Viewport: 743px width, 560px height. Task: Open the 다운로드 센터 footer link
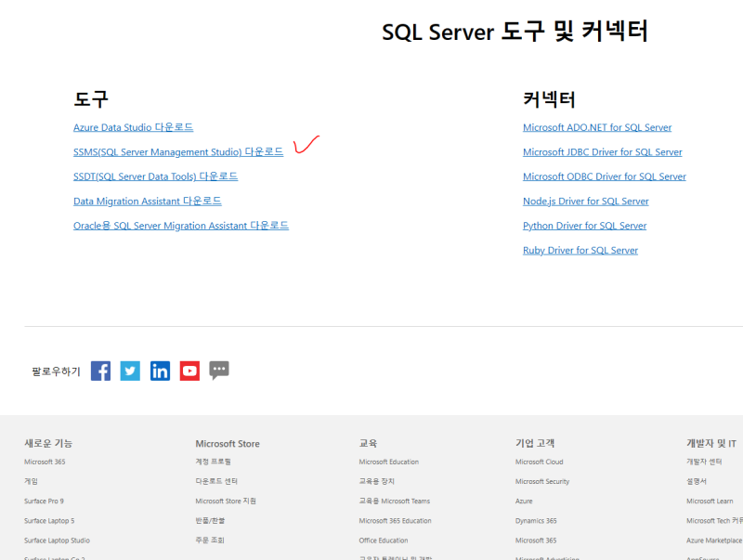(x=215, y=481)
